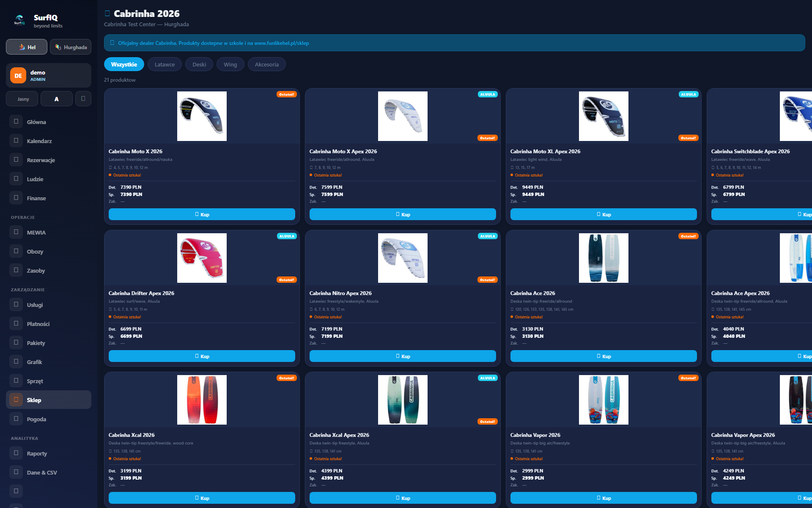Open the Główna sidebar icon

point(16,121)
